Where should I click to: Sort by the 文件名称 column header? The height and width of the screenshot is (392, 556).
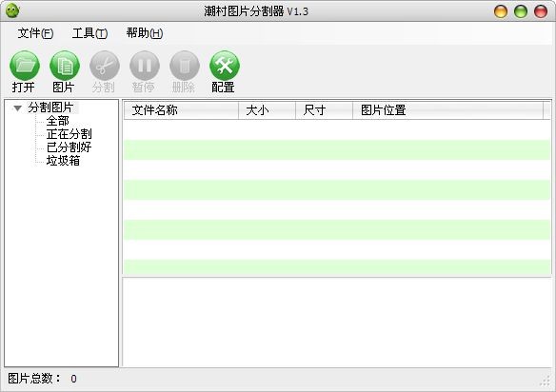tap(181, 110)
